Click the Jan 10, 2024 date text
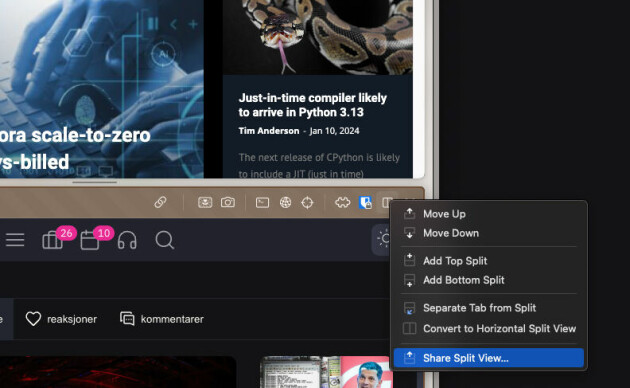Viewport: 630px width, 388px height. point(334,131)
